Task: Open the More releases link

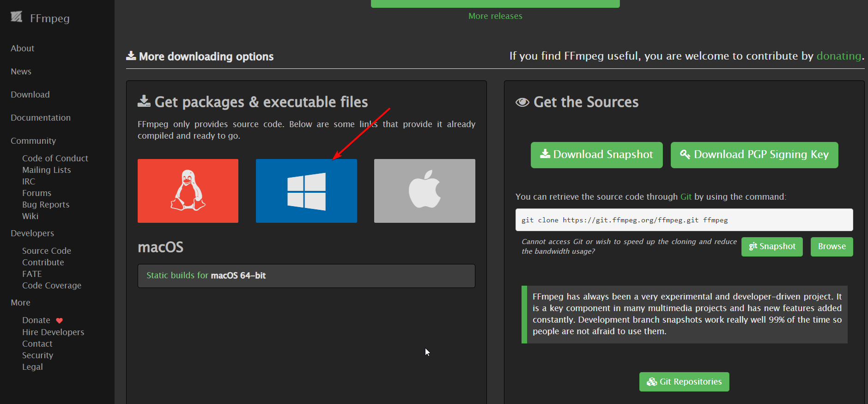Action: (x=495, y=16)
